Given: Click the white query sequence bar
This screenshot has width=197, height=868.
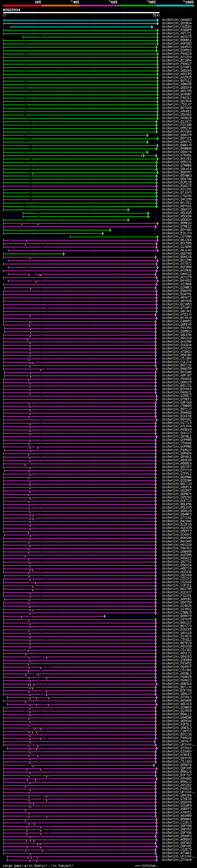Looking at the screenshot, I should (x=81, y=12).
